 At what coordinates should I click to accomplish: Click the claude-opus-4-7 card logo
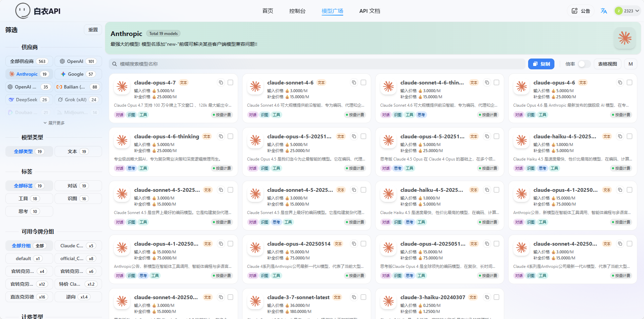[x=122, y=87]
